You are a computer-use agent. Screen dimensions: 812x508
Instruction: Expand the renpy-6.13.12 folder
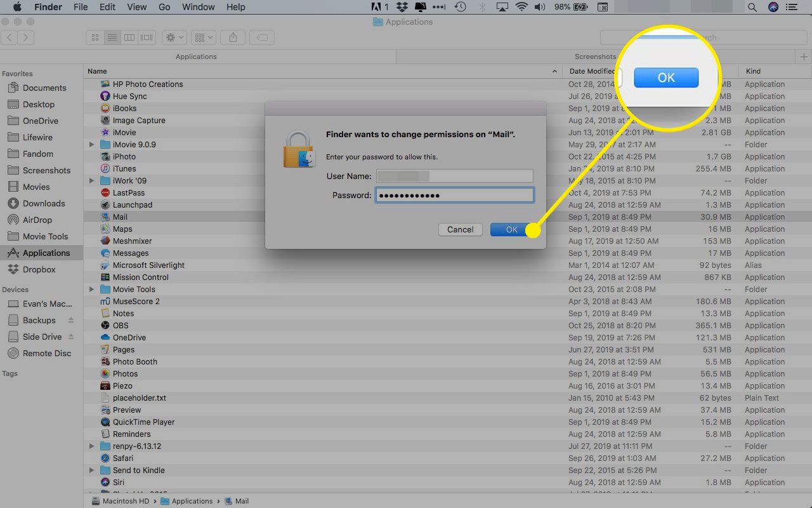(92, 446)
